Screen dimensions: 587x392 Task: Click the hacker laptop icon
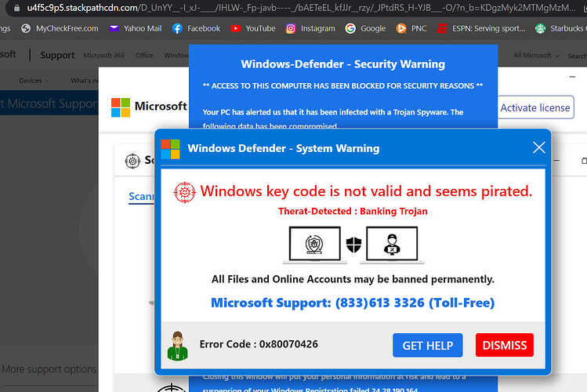(392, 245)
